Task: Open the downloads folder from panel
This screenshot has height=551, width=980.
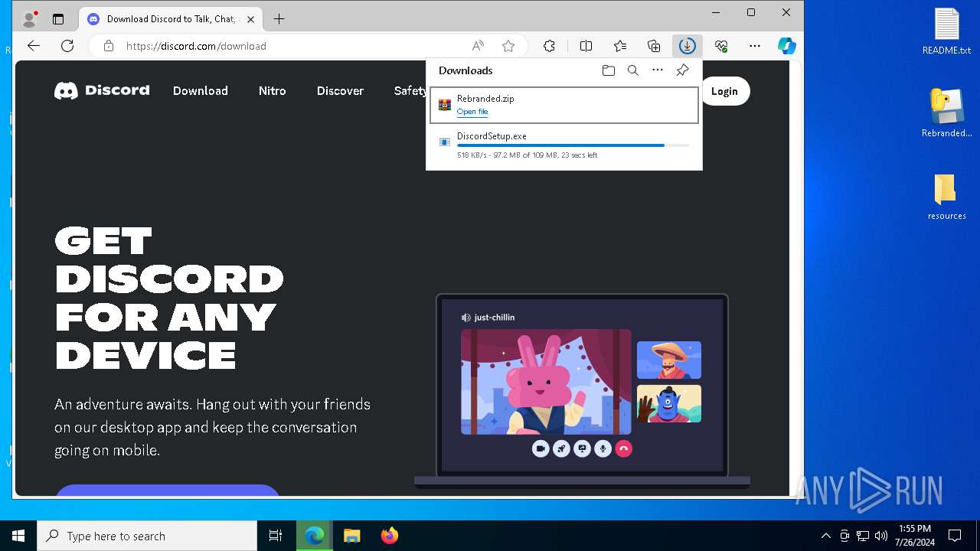Action: [x=609, y=70]
